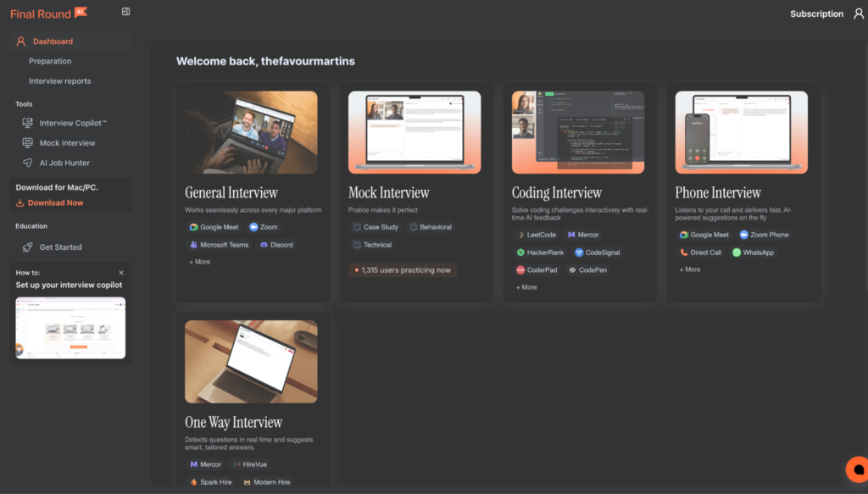Image resolution: width=868 pixels, height=494 pixels.
Task: Expand + More under Phone Interview
Action: click(x=690, y=269)
